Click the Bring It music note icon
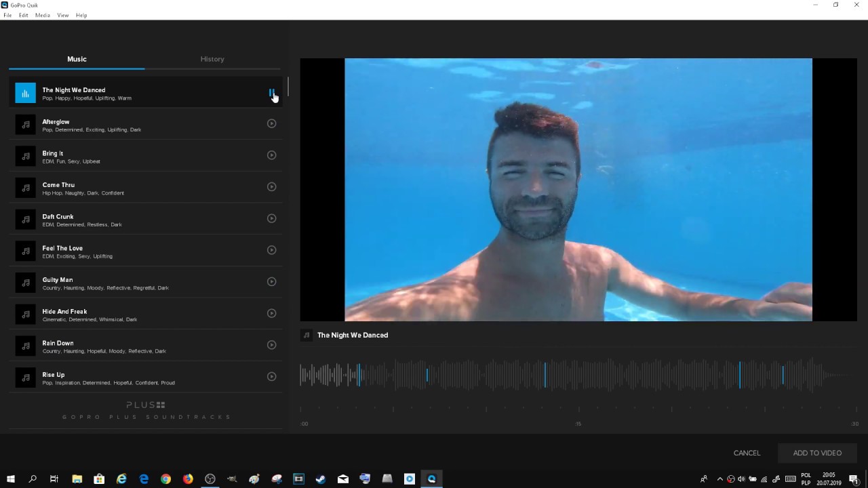Screen dimensions: 868x488 point(25,156)
